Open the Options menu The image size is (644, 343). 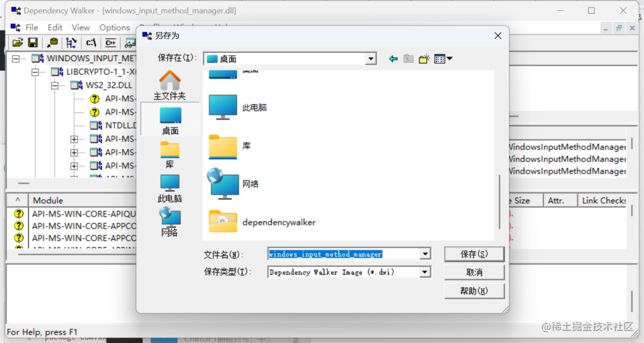pos(114,27)
